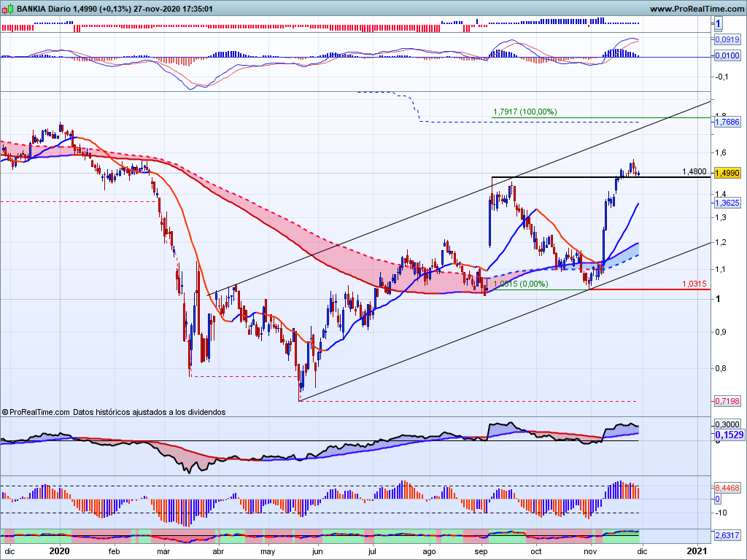Click the abr month label on time axis
747x560 pixels.
coord(218,552)
